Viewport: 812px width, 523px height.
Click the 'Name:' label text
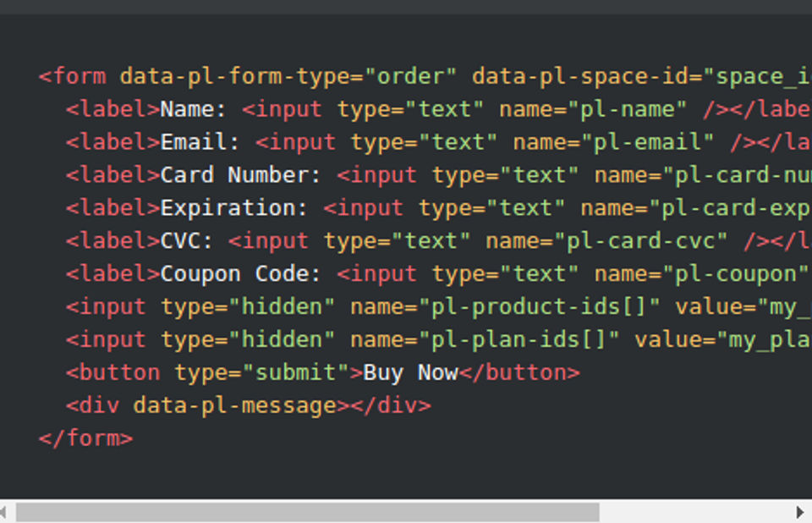(193, 109)
